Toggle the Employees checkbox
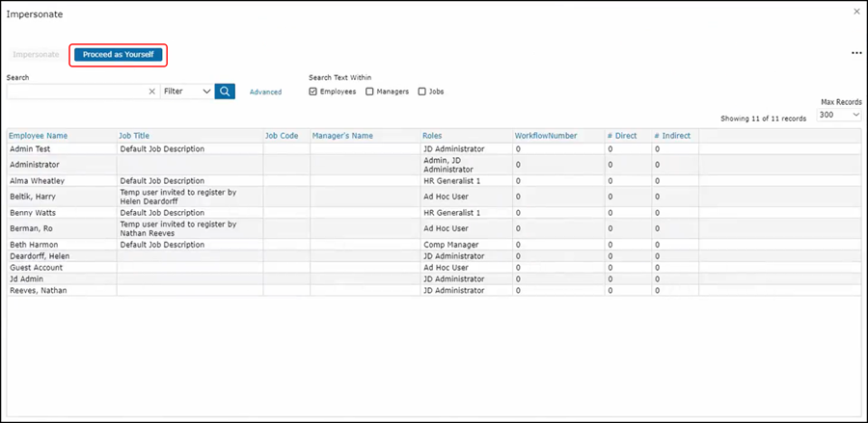Screen dimensions: 868x423 point(313,92)
